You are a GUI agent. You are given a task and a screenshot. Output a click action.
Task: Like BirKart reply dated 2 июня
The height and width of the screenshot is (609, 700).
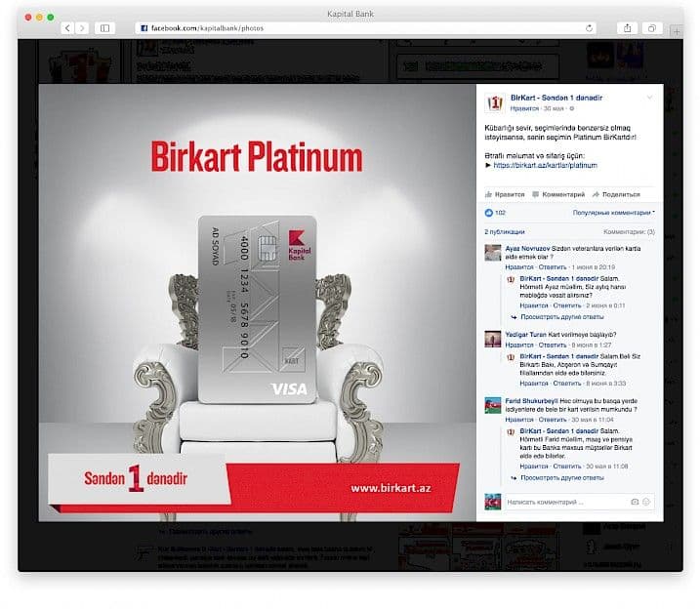533,306
